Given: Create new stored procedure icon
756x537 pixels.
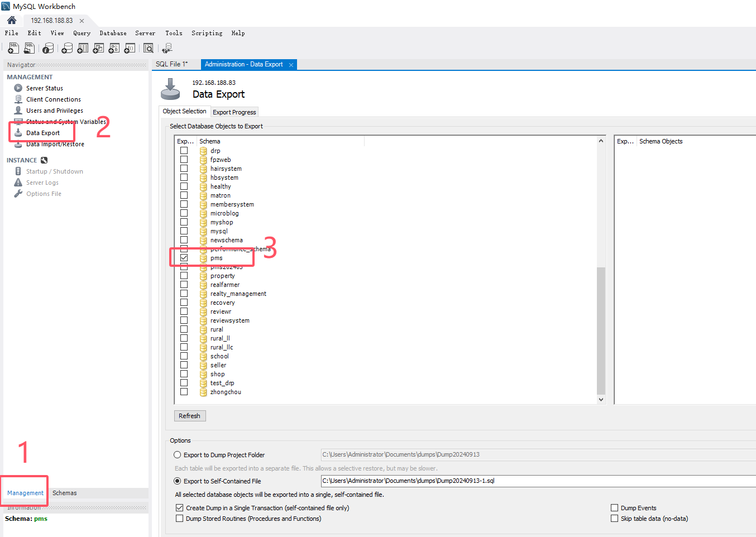Looking at the screenshot, I should pyautogui.click(x=114, y=49).
